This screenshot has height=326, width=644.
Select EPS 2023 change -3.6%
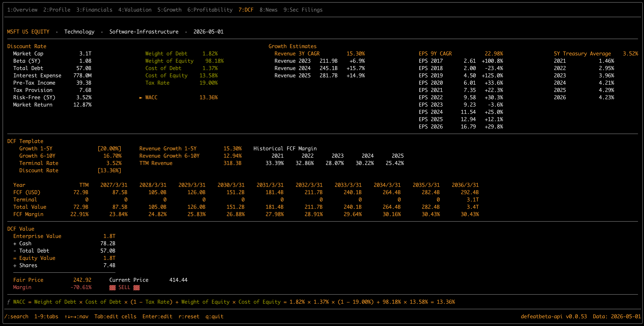pos(495,105)
